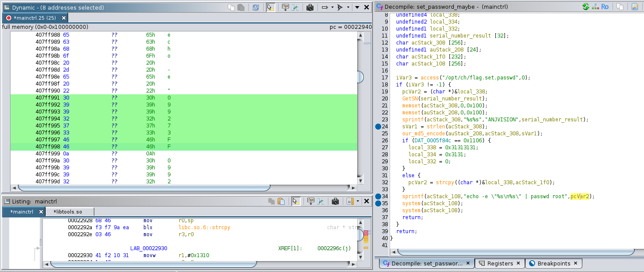The height and width of the screenshot is (272, 644).
Task: Toggle the breakpoint dot on line 24
Action: [x=378, y=127]
